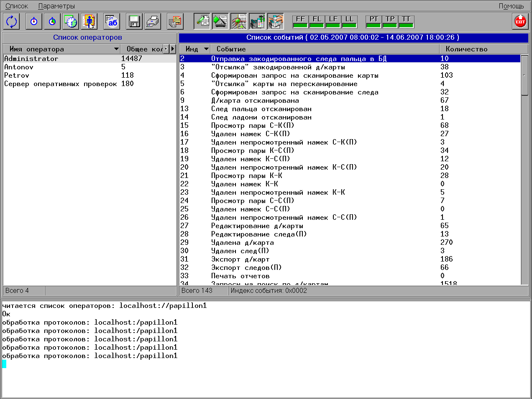Click the green arrow document icon

[220, 21]
